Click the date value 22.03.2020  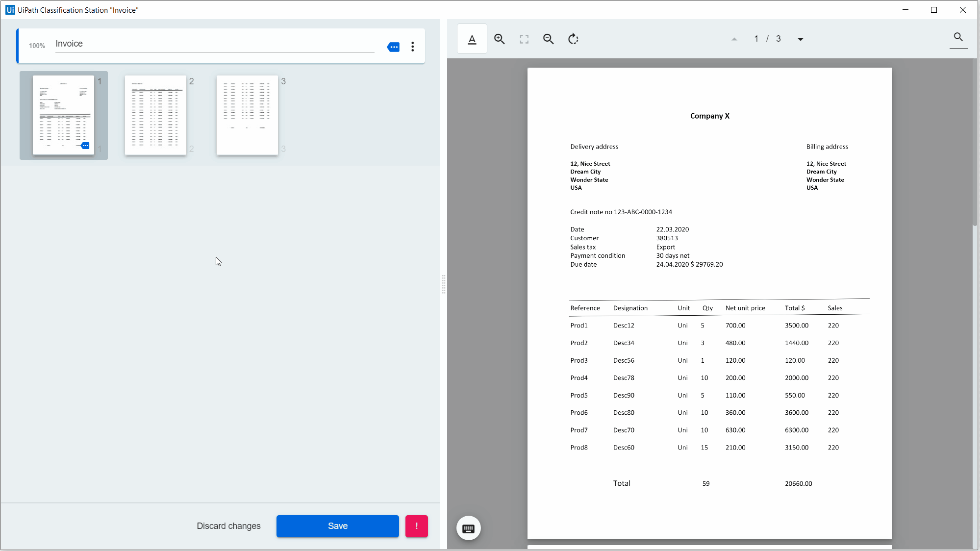(672, 229)
